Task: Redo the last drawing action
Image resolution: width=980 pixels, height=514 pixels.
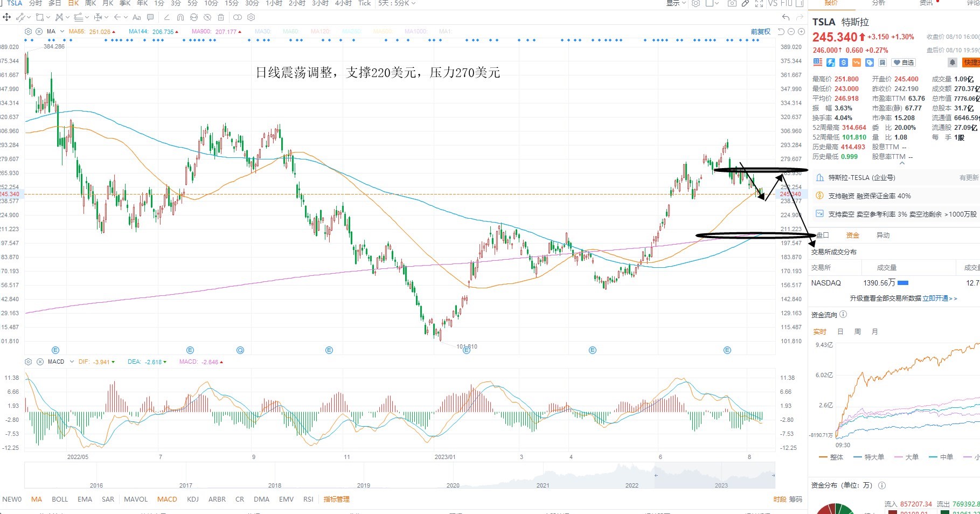Action: [799, 17]
